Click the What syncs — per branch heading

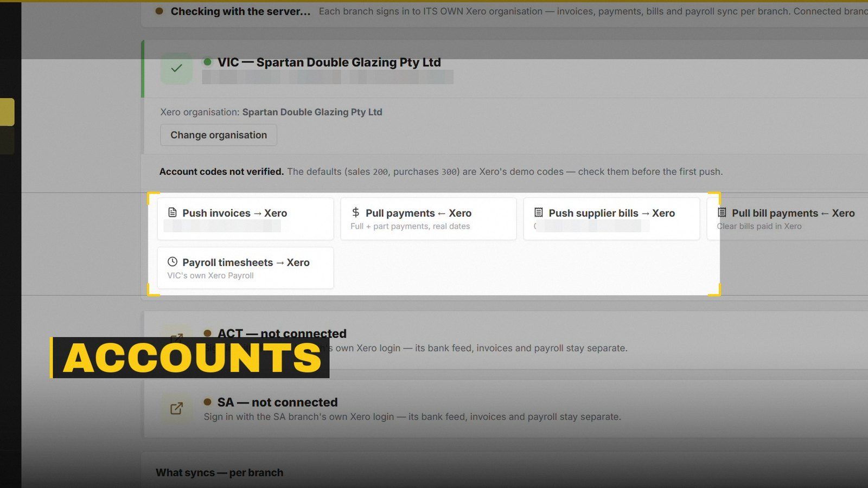[219, 473]
